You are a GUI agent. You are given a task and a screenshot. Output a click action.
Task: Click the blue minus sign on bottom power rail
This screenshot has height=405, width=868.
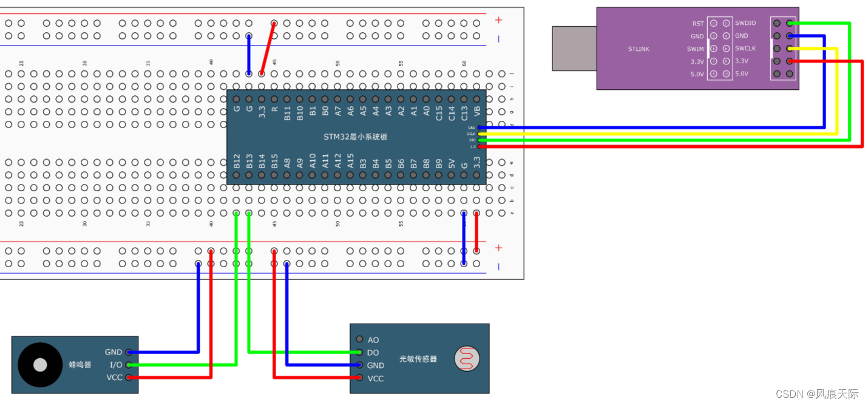(x=499, y=266)
